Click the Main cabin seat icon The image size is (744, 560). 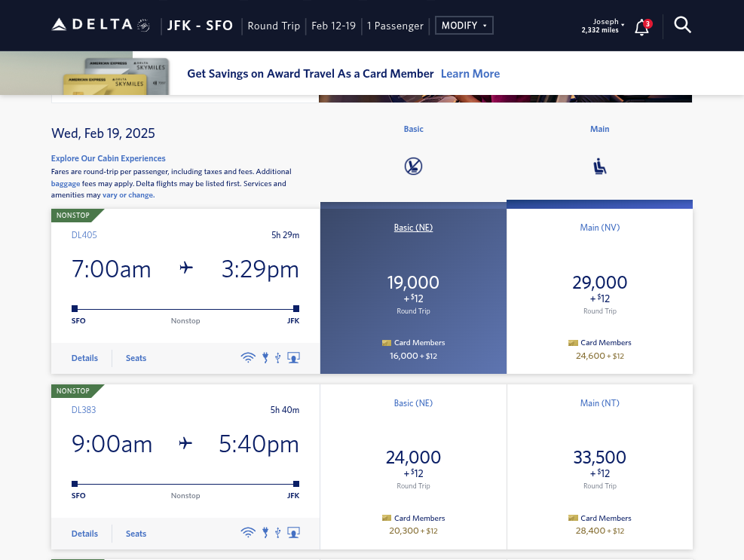(600, 166)
